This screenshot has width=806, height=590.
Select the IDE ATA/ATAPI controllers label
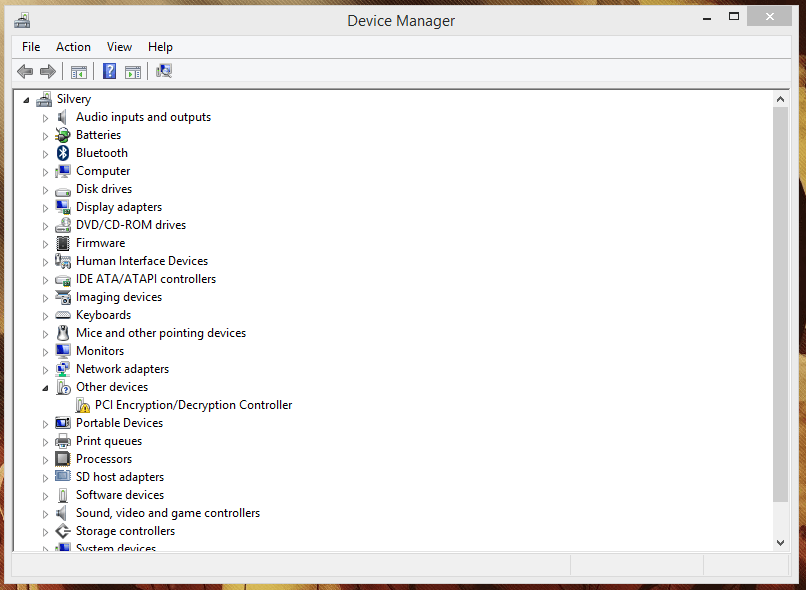coord(146,279)
